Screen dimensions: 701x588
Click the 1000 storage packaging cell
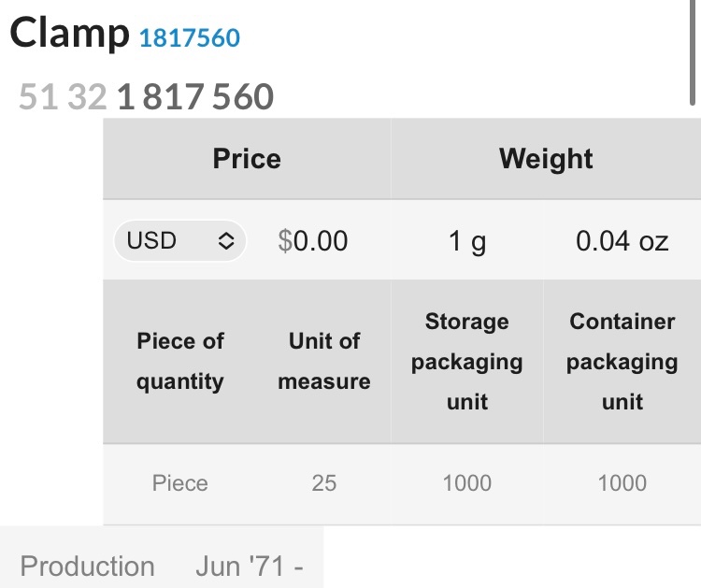click(467, 483)
